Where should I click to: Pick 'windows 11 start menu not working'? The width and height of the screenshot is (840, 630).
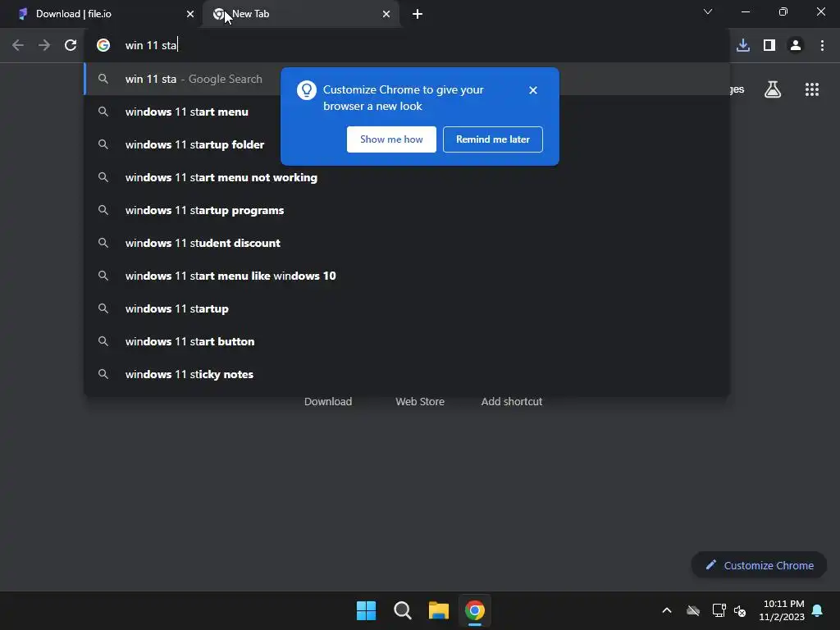pos(407,177)
